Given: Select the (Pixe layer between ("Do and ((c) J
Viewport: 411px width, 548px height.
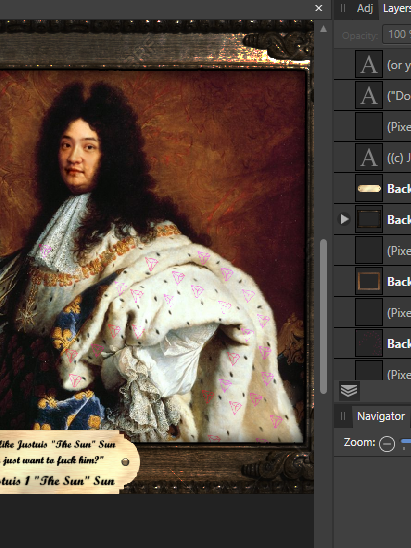Looking at the screenshot, I should (x=373, y=127).
